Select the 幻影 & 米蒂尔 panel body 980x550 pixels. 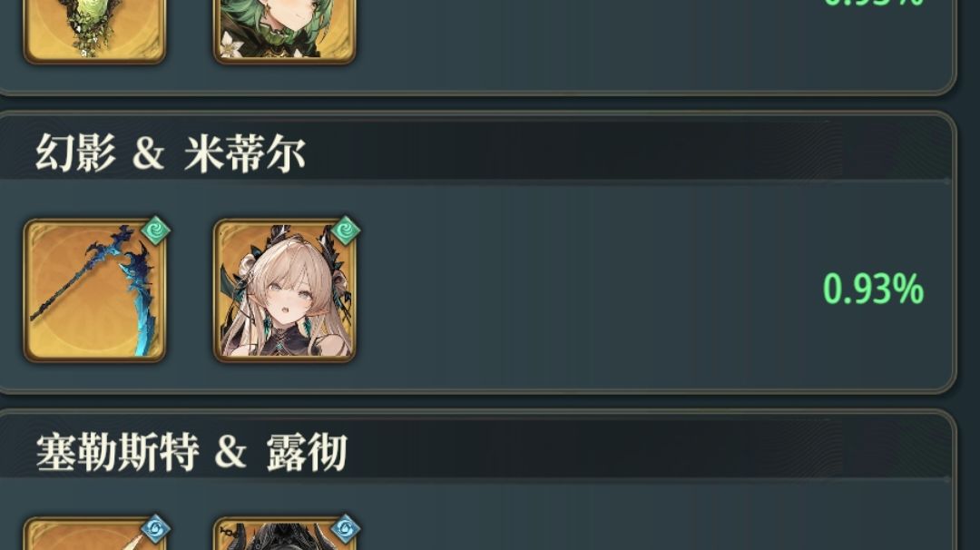(x=476, y=286)
